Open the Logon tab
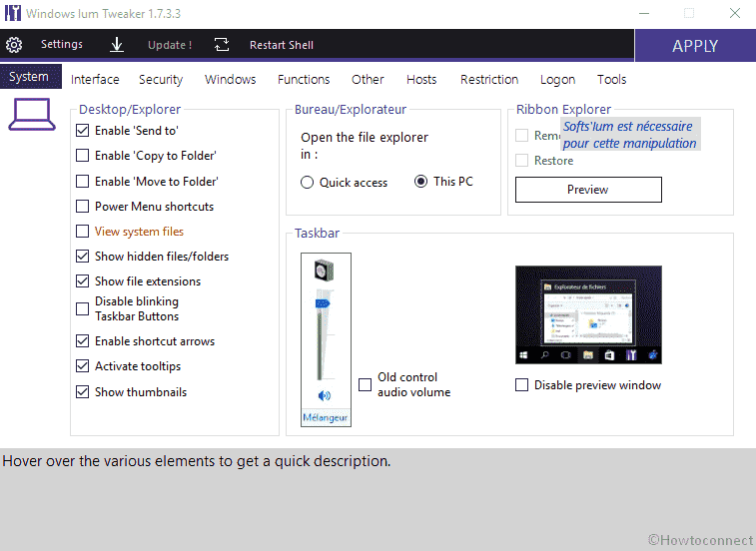This screenshot has width=756, height=551. tap(557, 80)
